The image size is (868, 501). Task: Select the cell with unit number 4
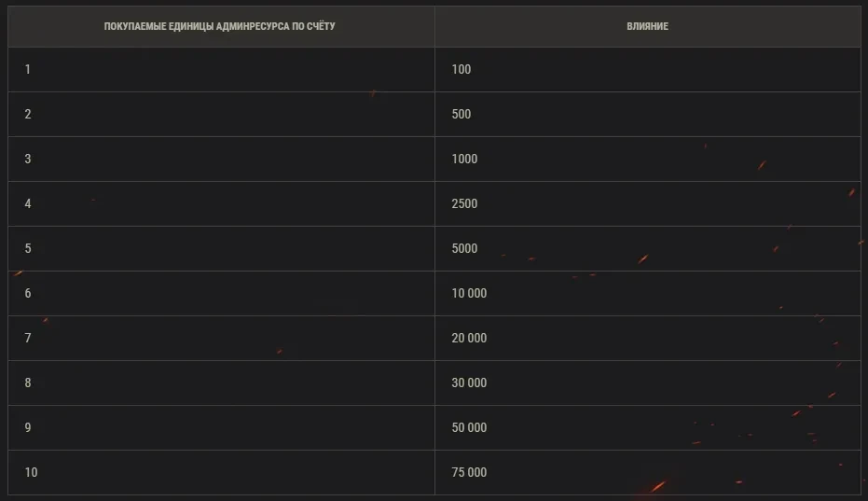click(x=28, y=203)
